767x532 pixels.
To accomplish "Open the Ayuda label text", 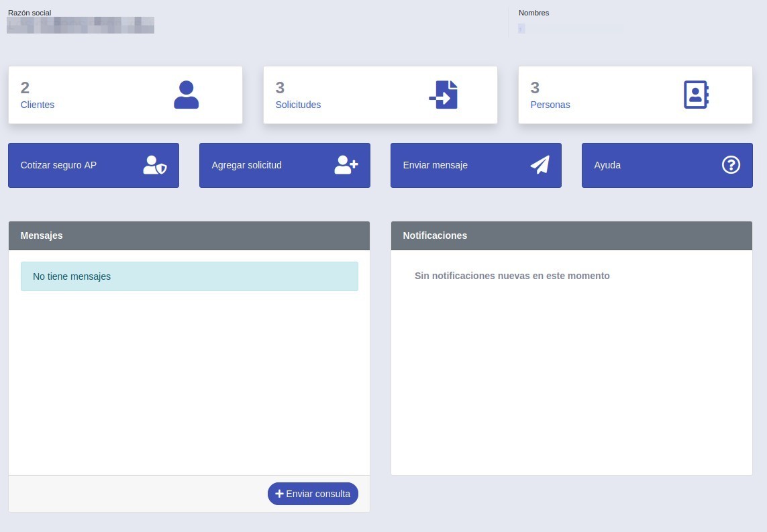I will click(607, 165).
